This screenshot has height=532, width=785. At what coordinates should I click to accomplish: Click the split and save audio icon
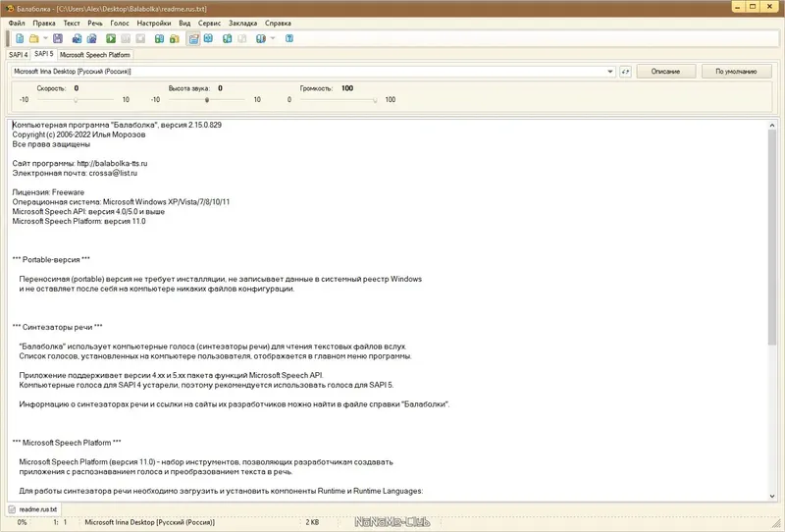pyautogui.click(x=91, y=38)
